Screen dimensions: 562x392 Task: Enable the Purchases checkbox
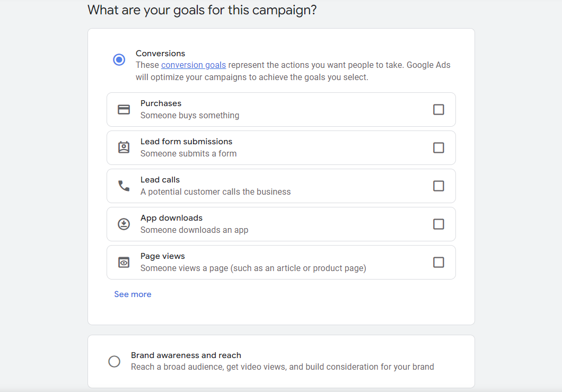438,109
